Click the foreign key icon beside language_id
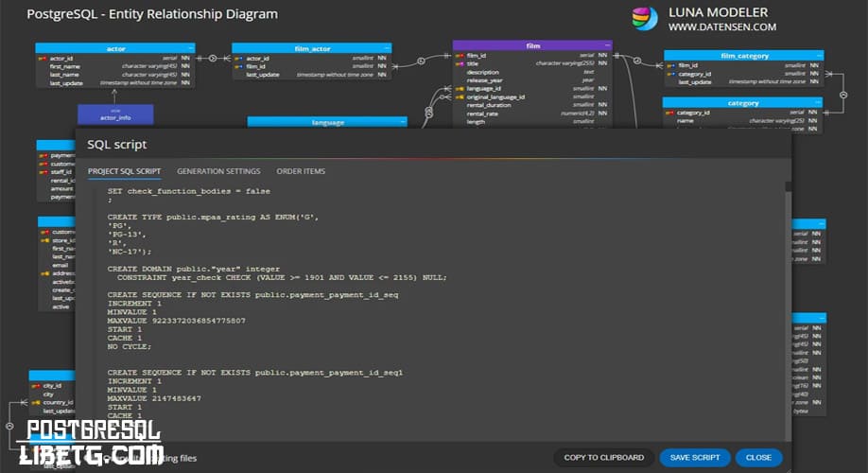 click(460, 89)
